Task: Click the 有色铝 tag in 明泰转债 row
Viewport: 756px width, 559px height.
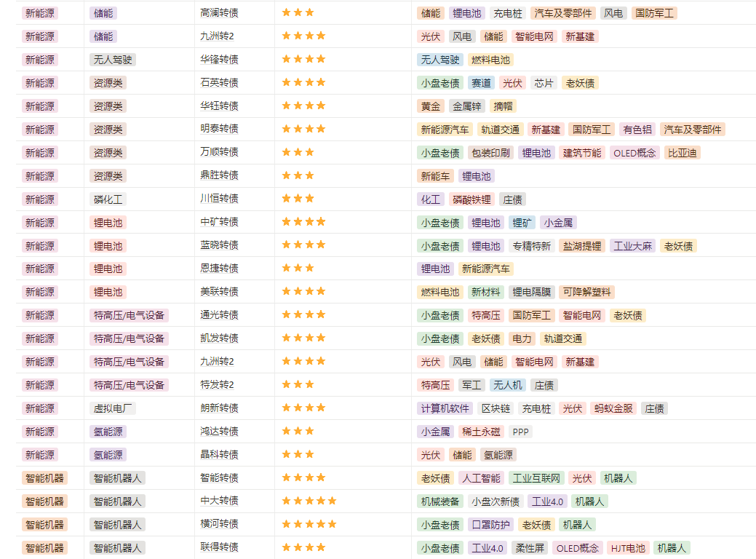Action: (x=637, y=130)
